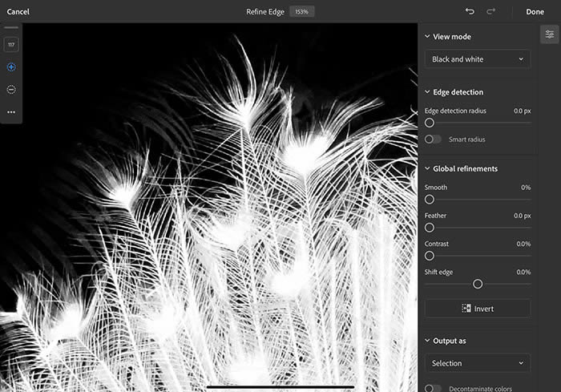The image size is (561, 392).
Task: Click the Shift edge slider handle
Action: pyautogui.click(x=478, y=284)
